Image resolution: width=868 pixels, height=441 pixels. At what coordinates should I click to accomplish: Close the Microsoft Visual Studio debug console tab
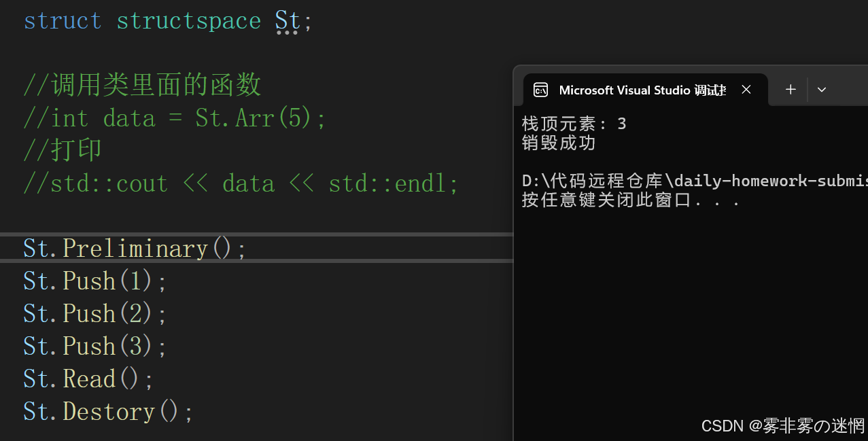coord(746,90)
